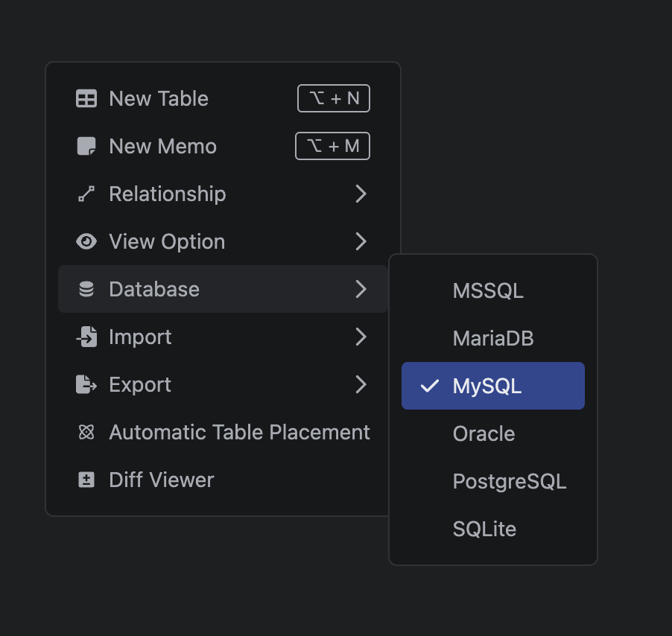Choose PostgreSQL as the database type
The width and height of the screenshot is (672, 636).
[509, 481]
